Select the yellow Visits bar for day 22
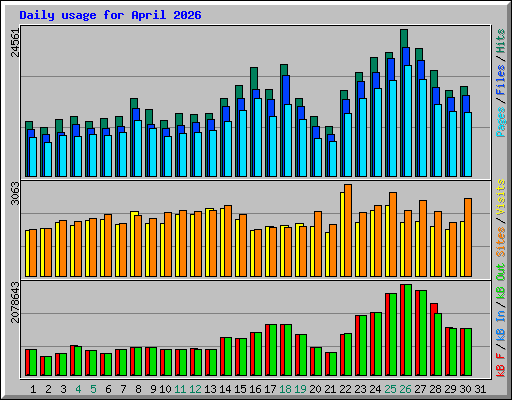Screen dimensions: 512x400 (342, 234)
